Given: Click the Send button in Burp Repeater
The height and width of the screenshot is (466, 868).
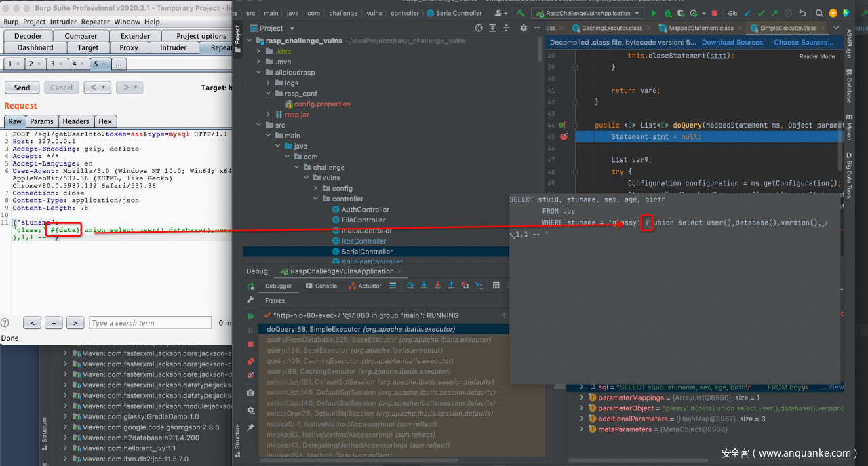Looking at the screenshot, I should tap(22, 88).
